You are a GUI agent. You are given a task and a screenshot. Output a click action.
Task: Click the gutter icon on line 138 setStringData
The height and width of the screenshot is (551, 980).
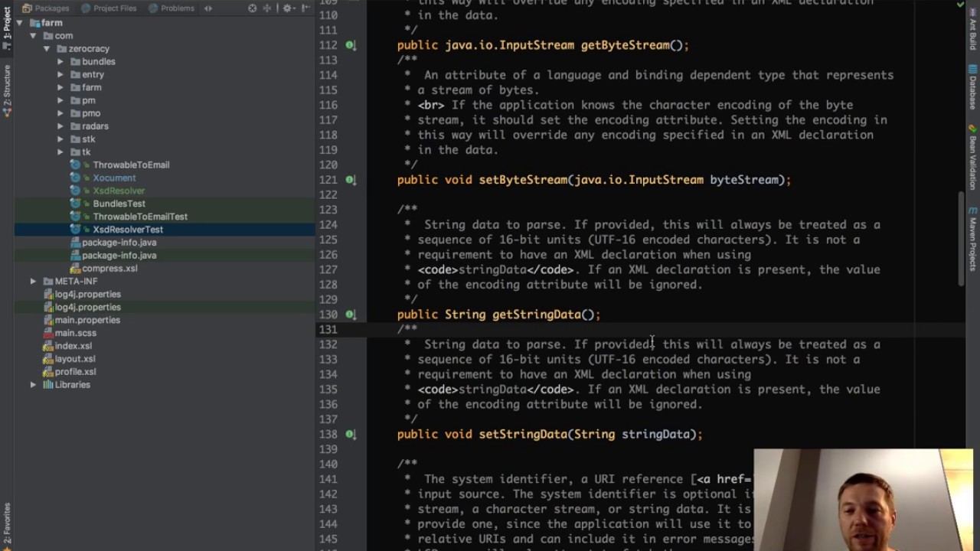[350, 434]
